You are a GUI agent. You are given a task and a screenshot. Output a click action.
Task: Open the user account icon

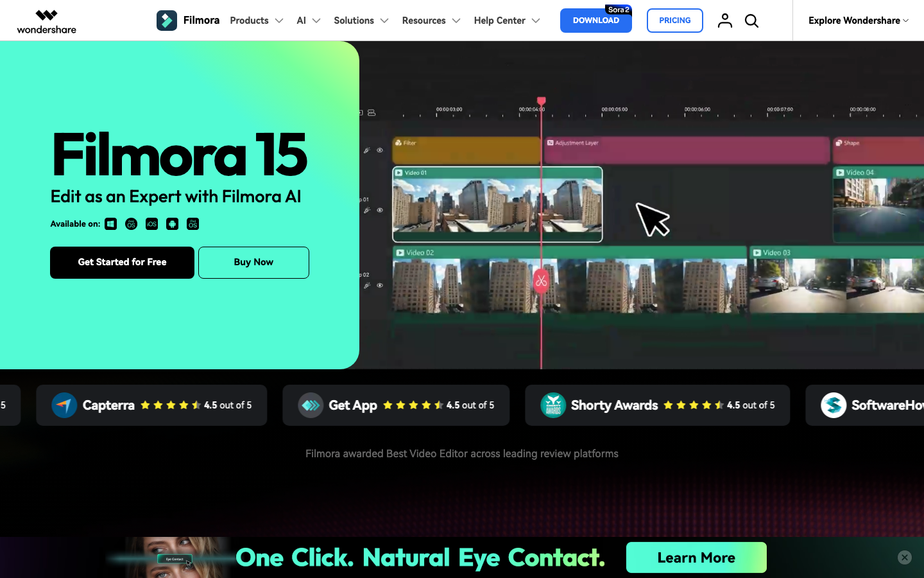pos(725,21)
